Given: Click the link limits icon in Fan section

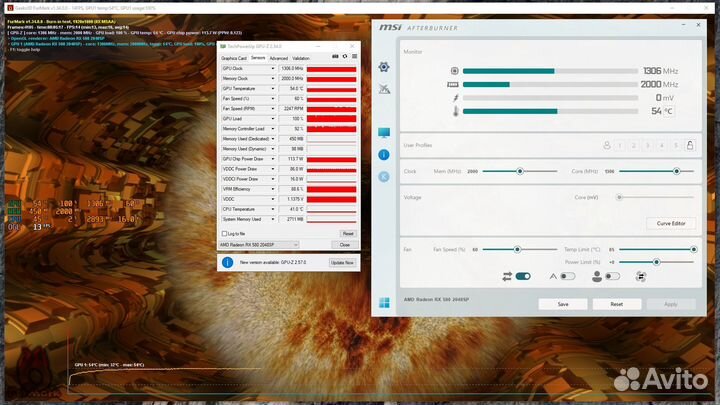Looking at the screenshot, I should coord(641,276).
